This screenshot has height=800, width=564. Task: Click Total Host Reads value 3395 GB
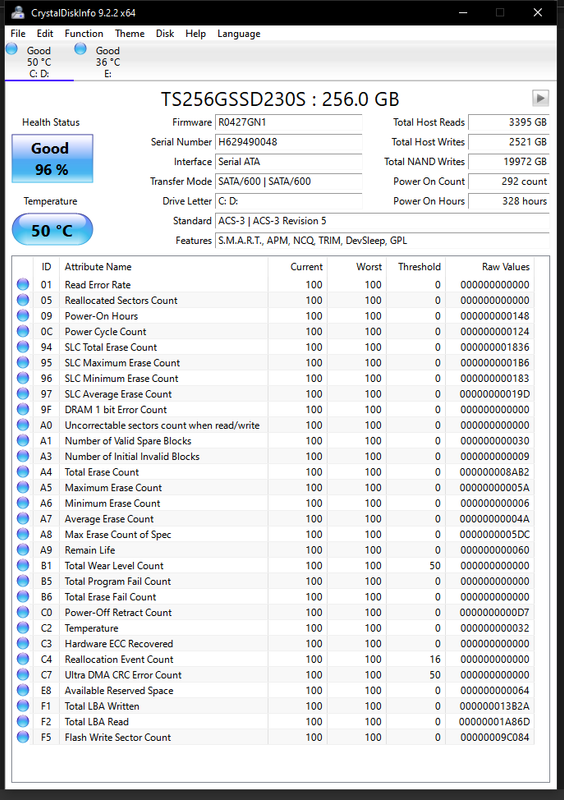coord(509,122)
